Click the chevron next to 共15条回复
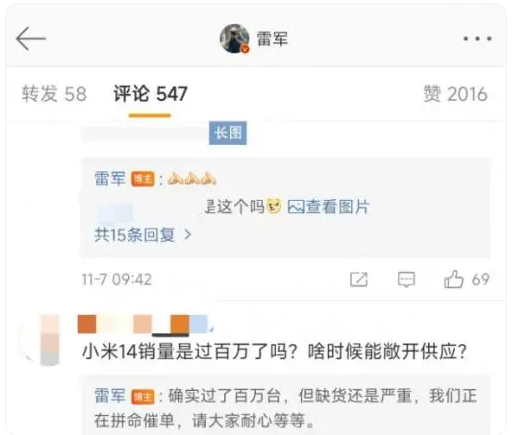 (x=188, y=235)
